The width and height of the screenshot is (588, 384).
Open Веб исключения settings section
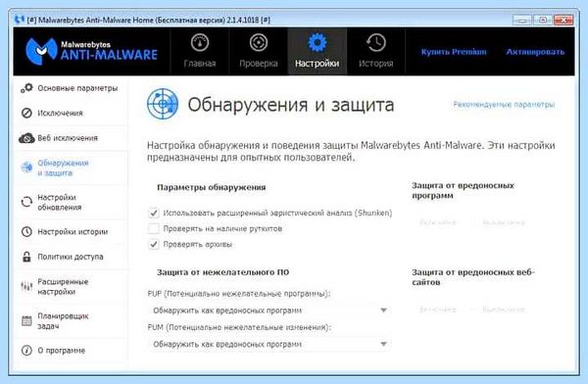click(71, 138)
